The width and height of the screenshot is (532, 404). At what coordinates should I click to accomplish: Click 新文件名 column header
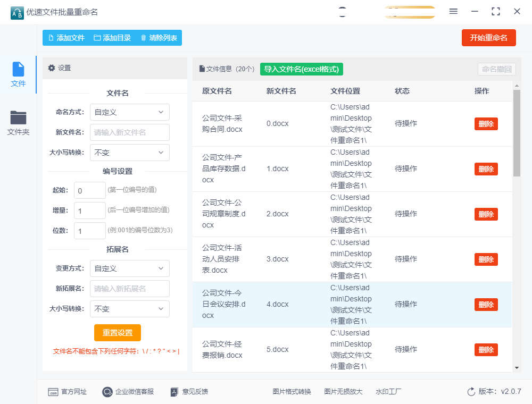281,91
